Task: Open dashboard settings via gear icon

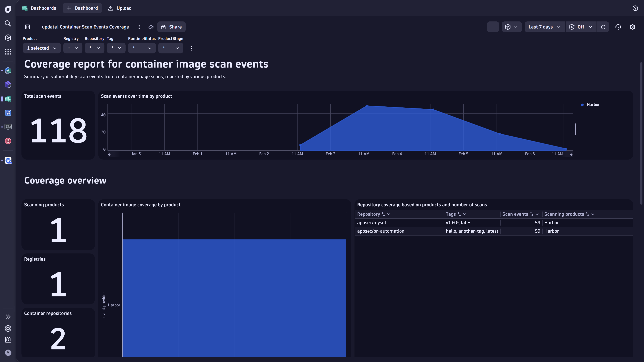Action: coord(632,27)
